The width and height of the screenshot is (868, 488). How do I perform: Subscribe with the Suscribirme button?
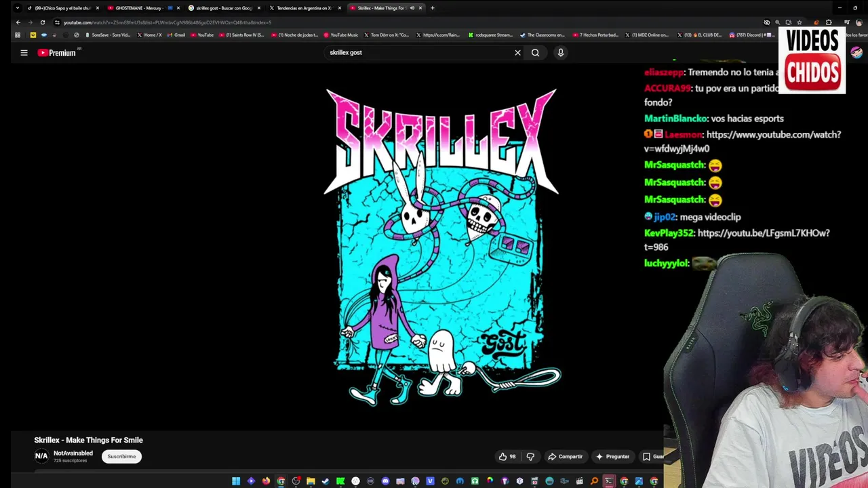121,456
